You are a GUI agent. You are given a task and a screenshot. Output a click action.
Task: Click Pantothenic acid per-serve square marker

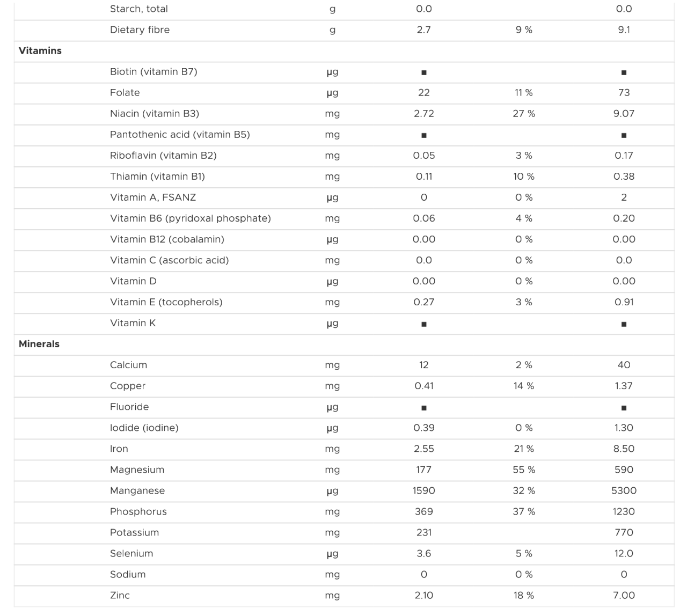pos(423,135)
